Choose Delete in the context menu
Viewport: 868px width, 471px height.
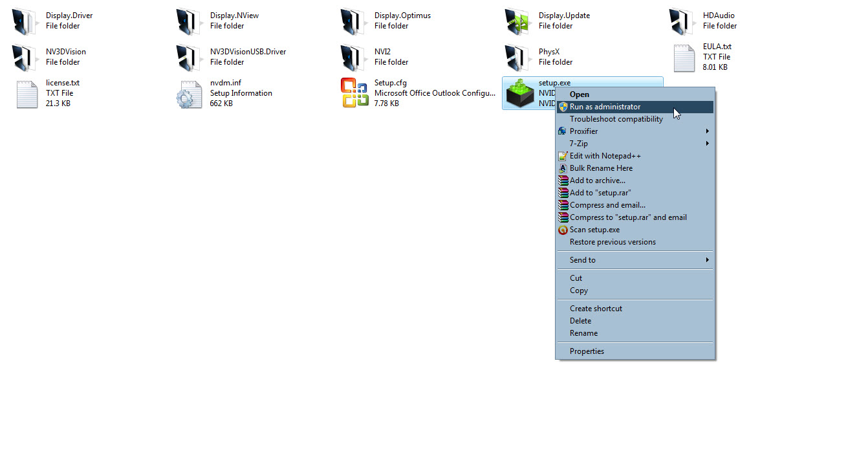635,321
